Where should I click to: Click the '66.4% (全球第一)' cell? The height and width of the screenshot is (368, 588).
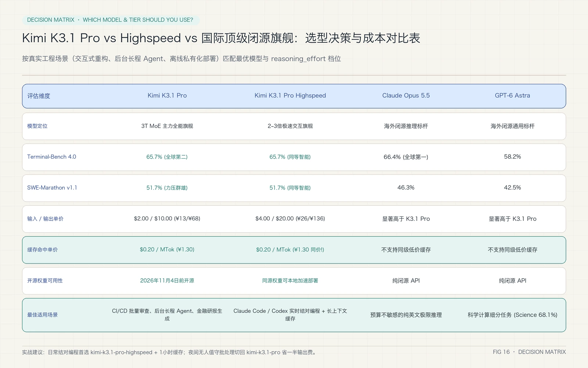406,157
